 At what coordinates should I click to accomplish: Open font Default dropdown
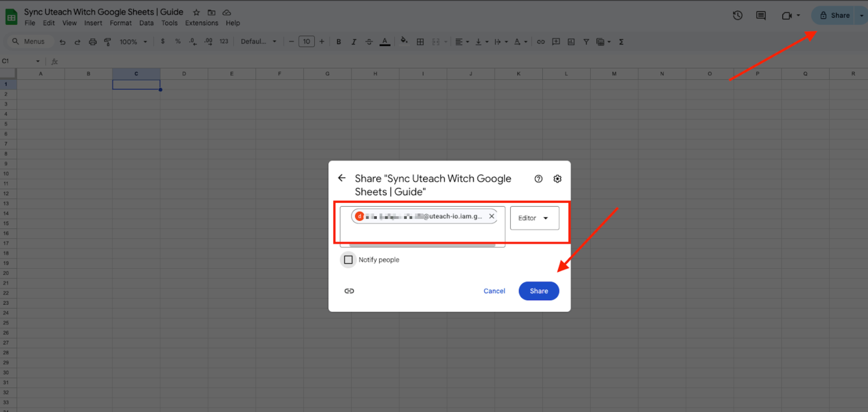tap(258, 41)
